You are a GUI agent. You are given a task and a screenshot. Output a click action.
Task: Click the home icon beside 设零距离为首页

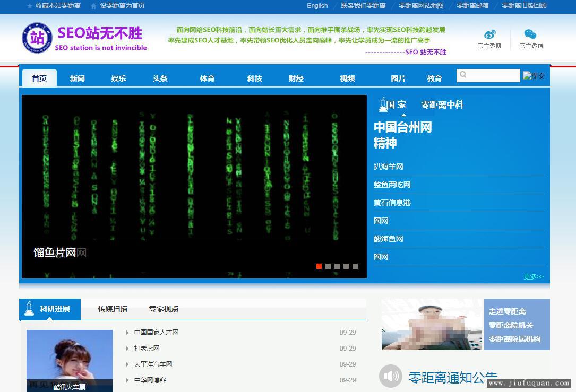[94, 6]
